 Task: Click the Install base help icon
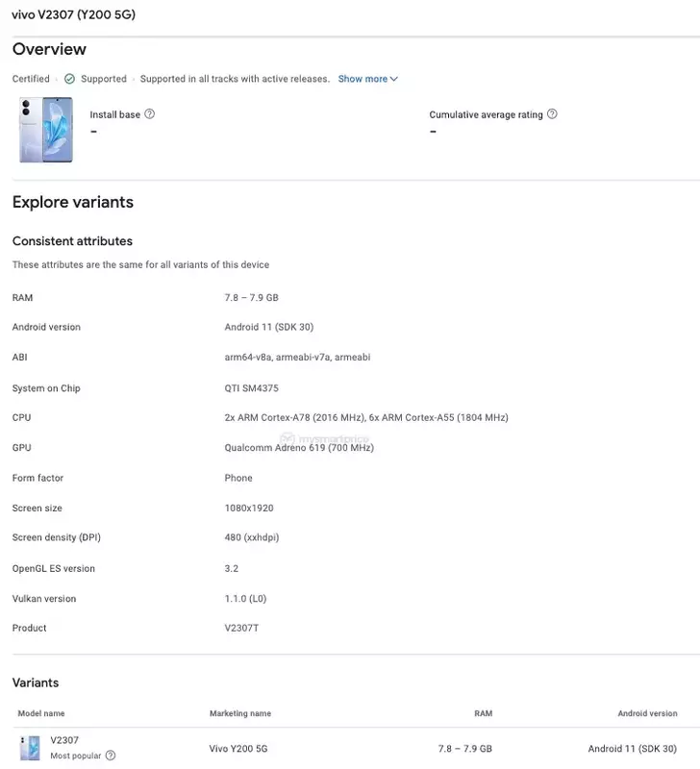point(150,113)
